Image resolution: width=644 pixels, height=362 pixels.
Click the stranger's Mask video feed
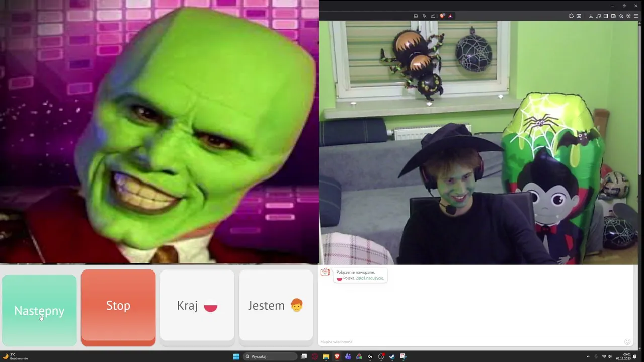point(159,132)
